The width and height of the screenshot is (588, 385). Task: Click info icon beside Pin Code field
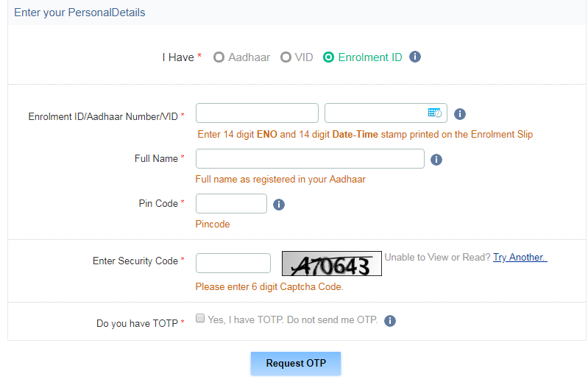(278, 205)
